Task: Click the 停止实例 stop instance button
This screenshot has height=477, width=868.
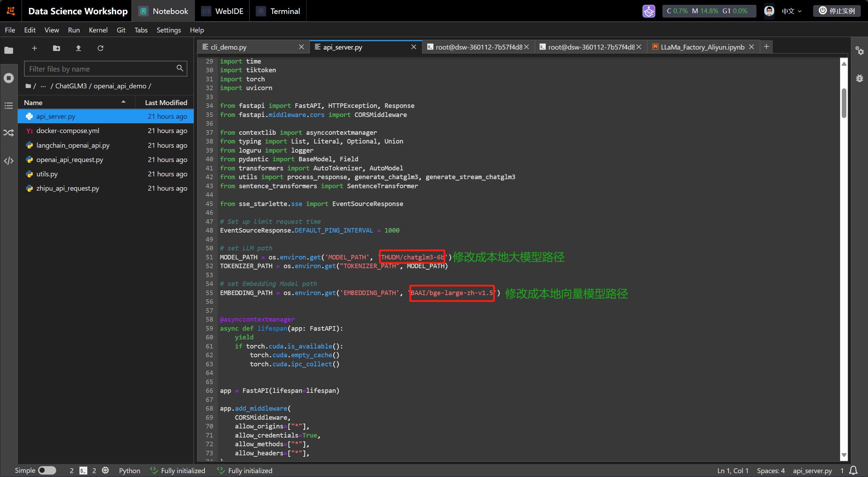Action: click(x=837, y=11)
